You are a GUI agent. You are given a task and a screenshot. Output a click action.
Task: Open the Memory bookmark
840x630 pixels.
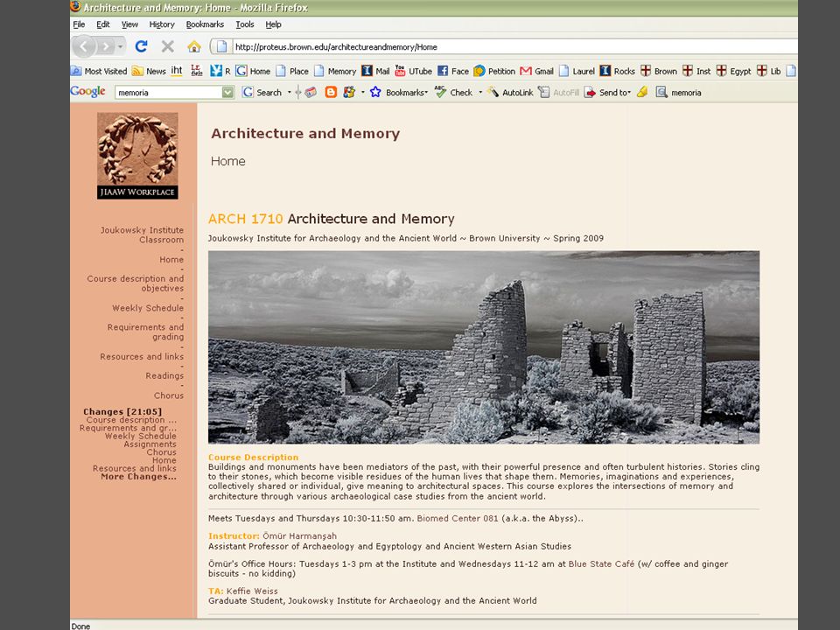[335, 71]
